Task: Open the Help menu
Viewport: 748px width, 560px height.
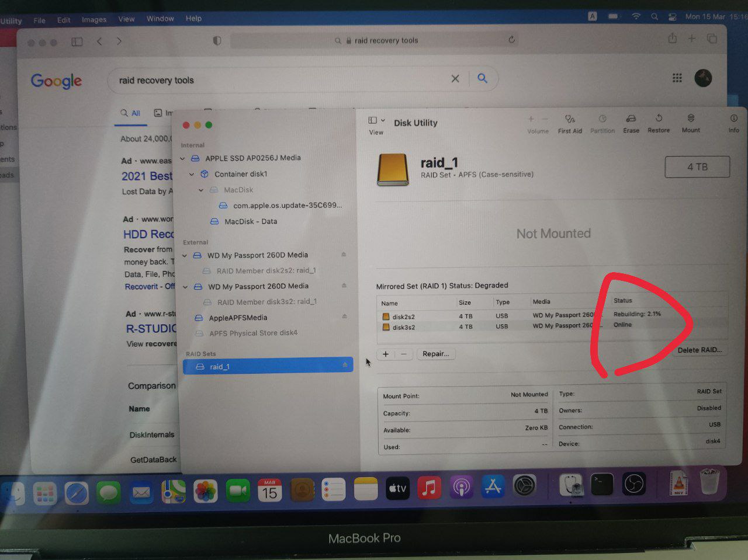Action: [193, 19]
